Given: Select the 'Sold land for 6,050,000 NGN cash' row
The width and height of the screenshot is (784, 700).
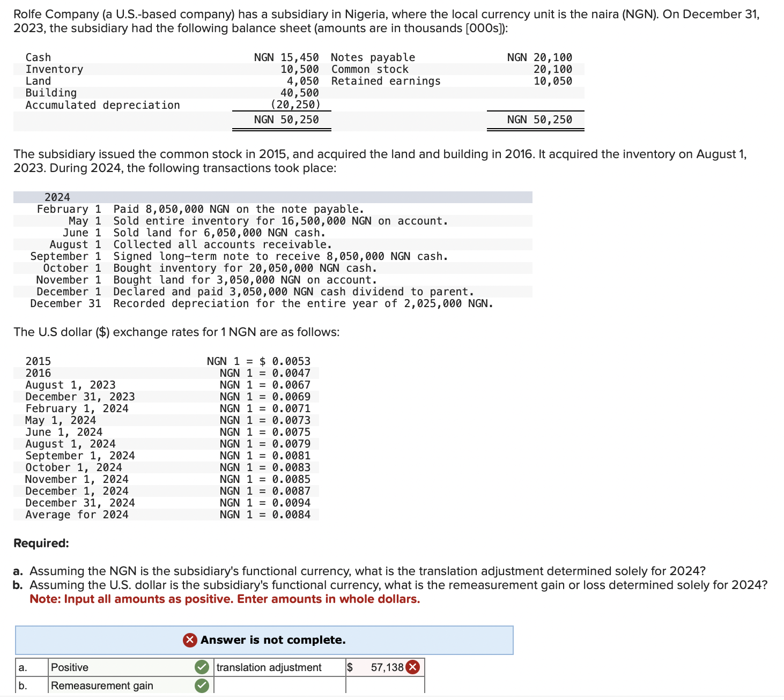Looking at the screenshot, I should [x=273, y=233].
